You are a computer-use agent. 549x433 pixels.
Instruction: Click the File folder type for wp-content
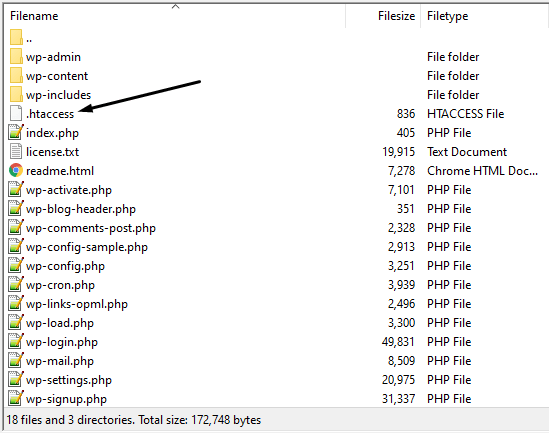point(453,76)
